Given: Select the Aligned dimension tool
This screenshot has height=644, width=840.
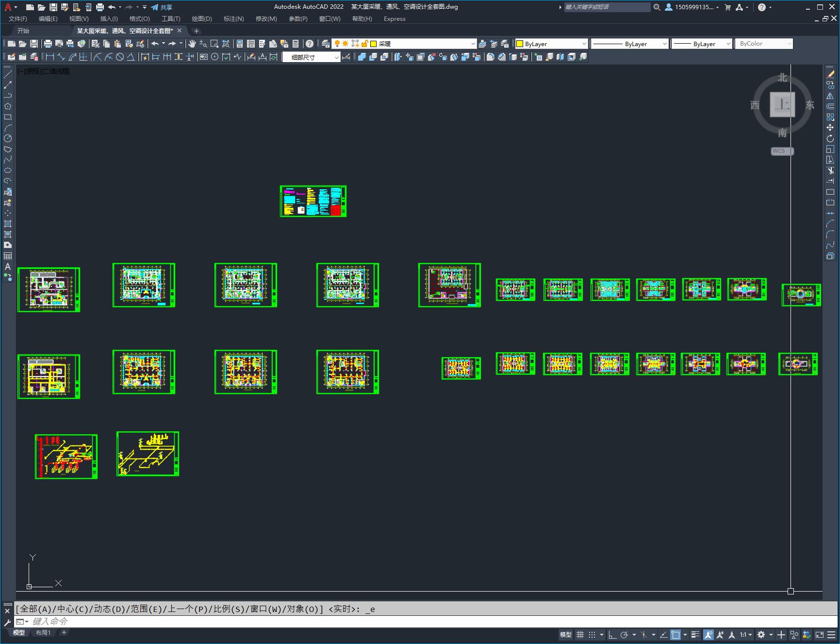Looking at the screenshot, I should click(x=61, y=57).
